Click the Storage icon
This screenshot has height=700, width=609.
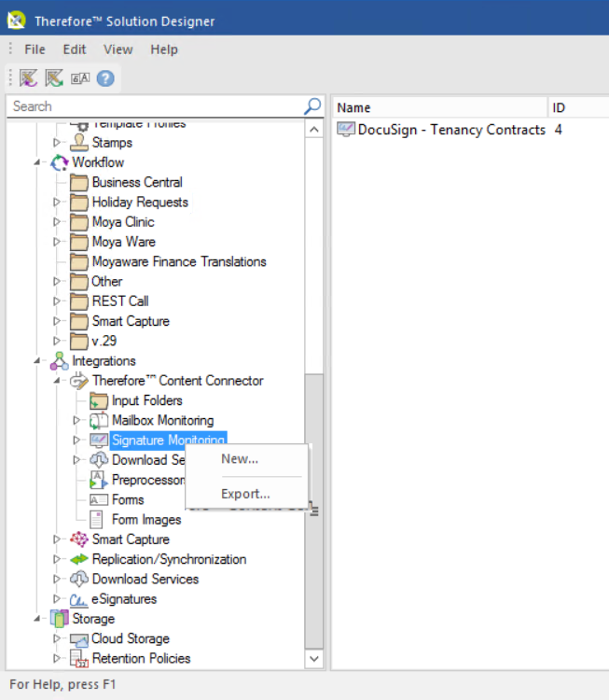click(x=60, y=619)
